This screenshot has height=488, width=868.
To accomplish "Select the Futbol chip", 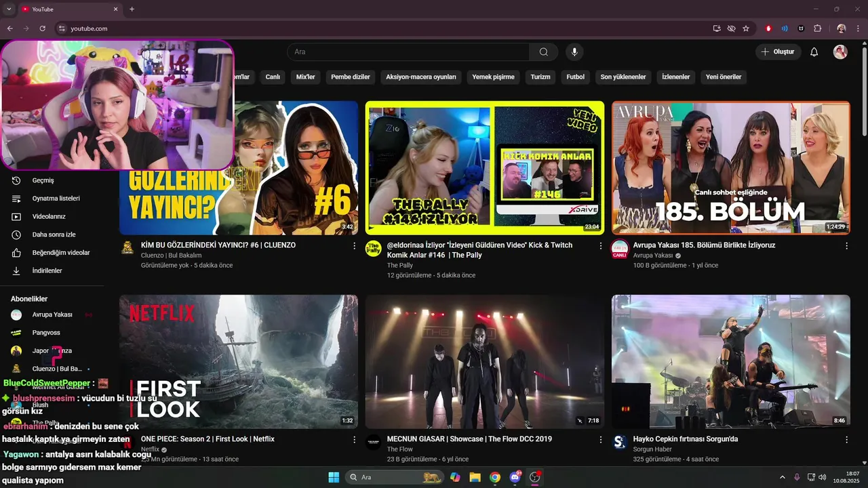I will pyautogui.click(x=576, y=77).
